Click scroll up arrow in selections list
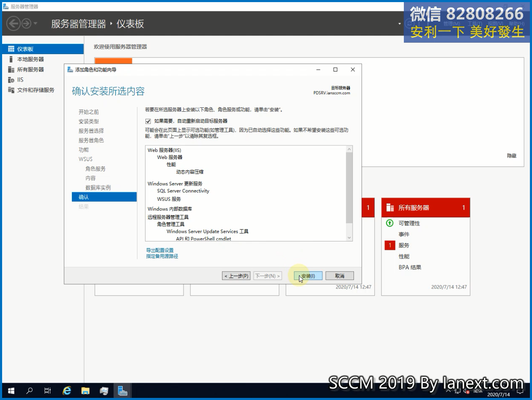The image size is (532, 400). click(349, 149)
